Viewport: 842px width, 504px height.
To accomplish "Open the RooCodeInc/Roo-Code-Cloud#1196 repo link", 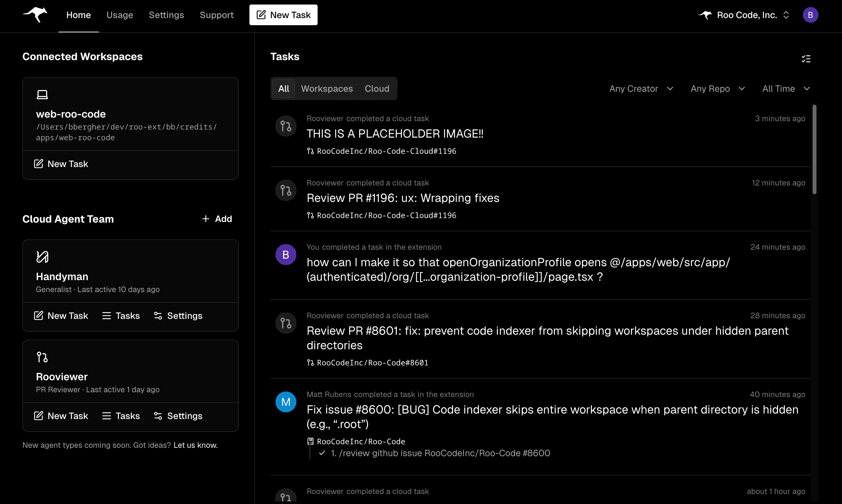I will (x=386, y=151).
